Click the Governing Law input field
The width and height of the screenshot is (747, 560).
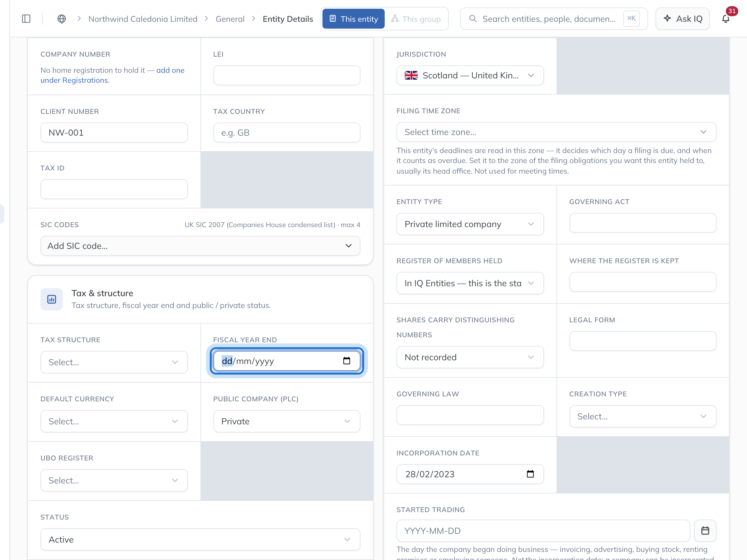pyautogui.click(x=470, y=415)
